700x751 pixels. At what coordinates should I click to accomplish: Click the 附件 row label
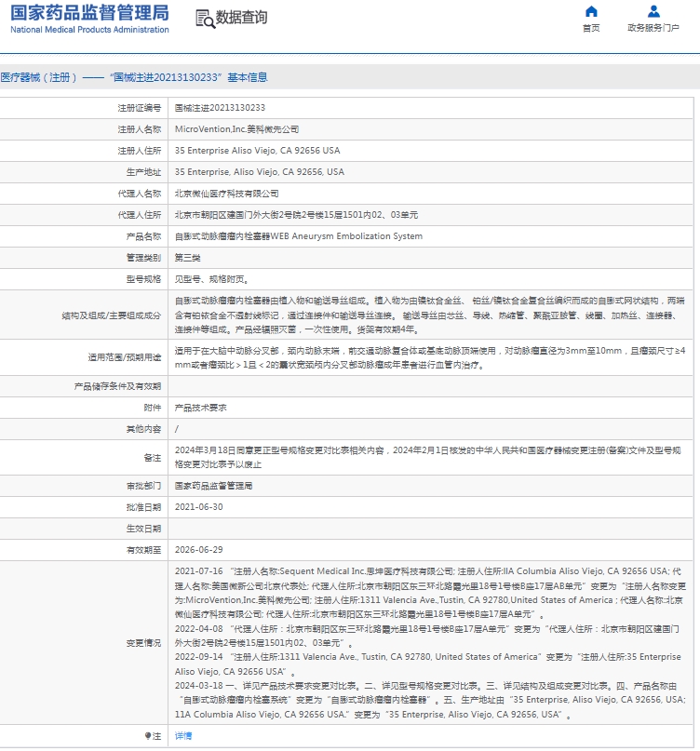click(x=153, y=408)
